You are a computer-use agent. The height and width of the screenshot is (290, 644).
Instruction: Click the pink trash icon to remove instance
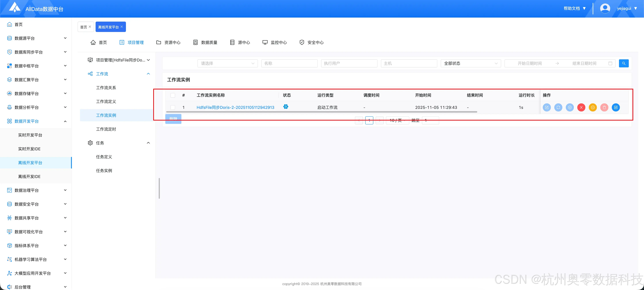coord(604,107)
